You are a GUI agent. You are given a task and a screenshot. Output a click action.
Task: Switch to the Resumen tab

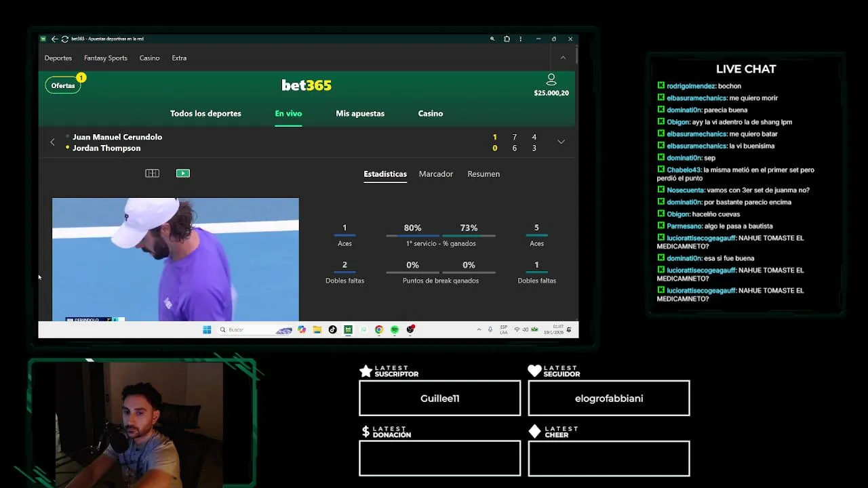pyautogui.click(x=484, y=174)
